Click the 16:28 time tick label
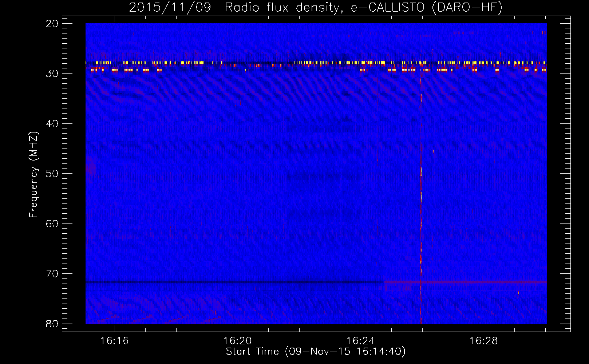The width and height of the screenshot is (589, 364). [x=484, y=341]
